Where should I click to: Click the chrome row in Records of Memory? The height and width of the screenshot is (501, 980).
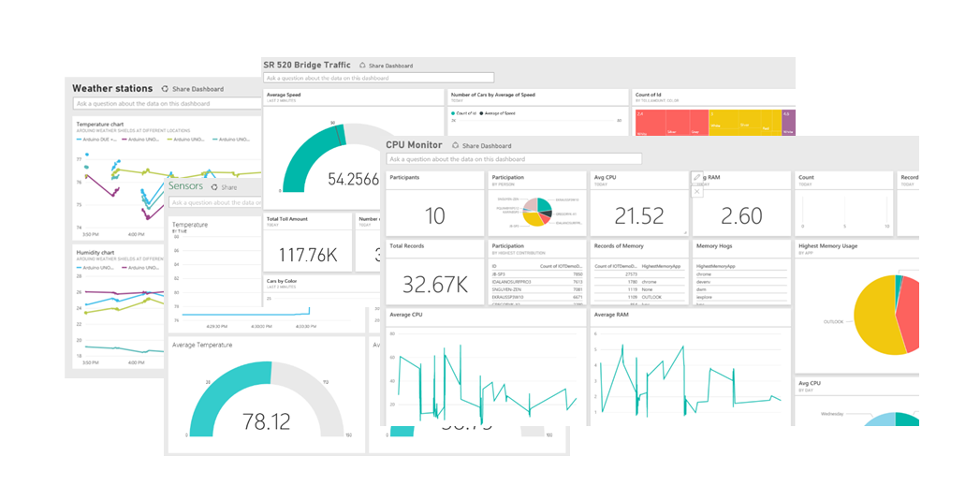[638, 282]
